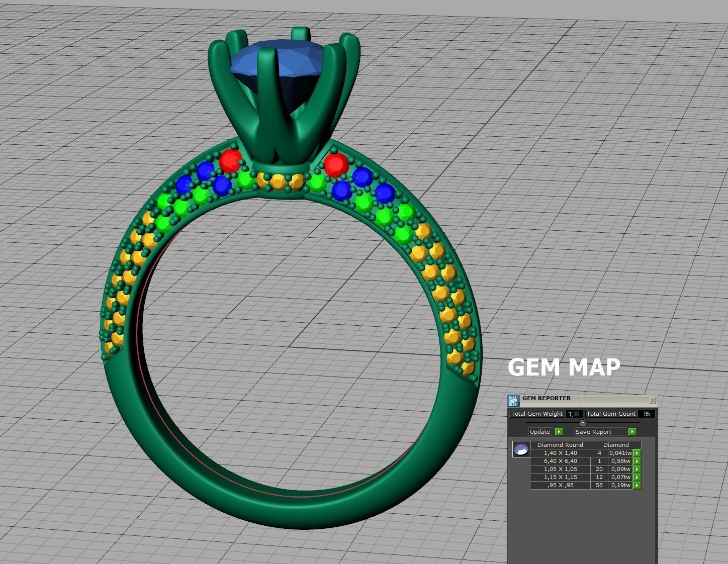
Task: Click the Total Gem Weight value 1,36
Action: point(574,414)
